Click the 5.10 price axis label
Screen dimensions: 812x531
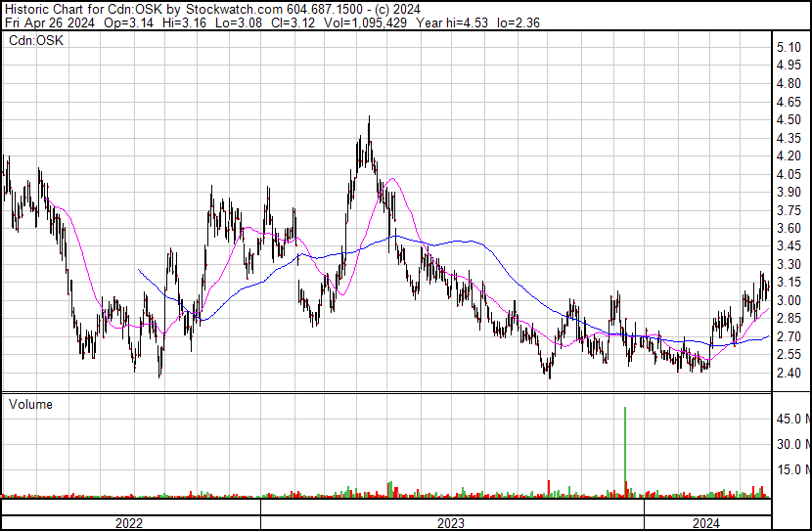tap(789, 48)
